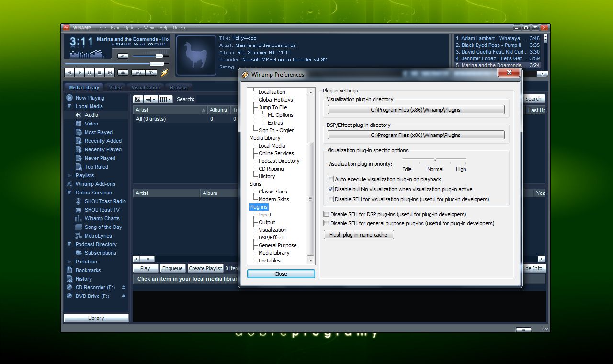Viewport: 613px width, 364px height.
Task: Check Disable SEH for general purpose plug-ins
Action: point(327,223)
